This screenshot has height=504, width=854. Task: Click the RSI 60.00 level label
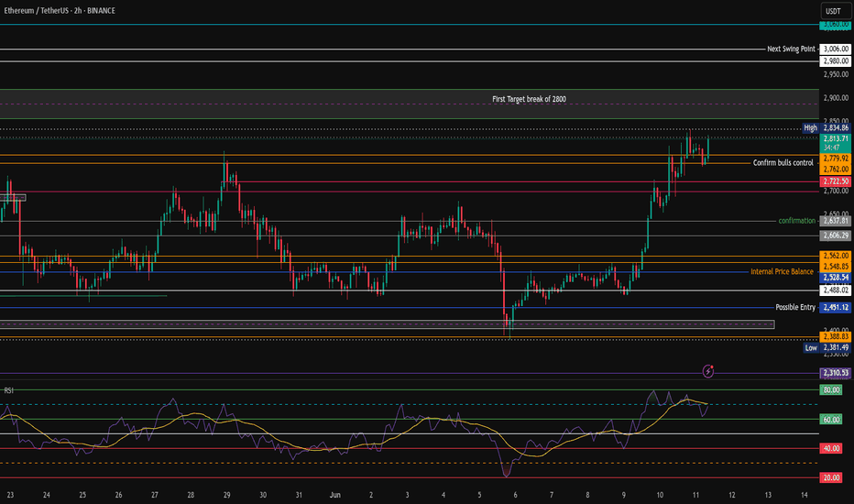[x=831, y=420]
